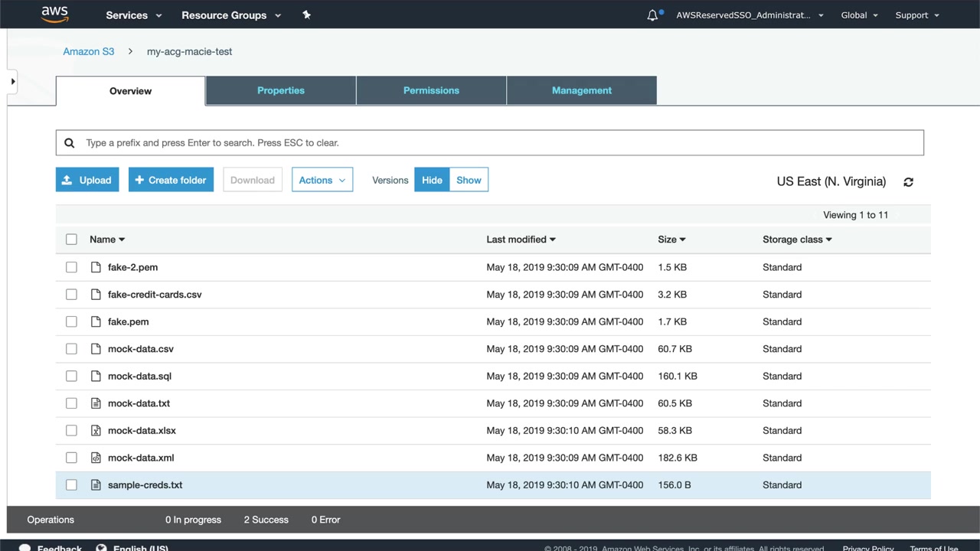
Task: Open the Management tab
Action: pyautogui.click(x=581, y=90)
